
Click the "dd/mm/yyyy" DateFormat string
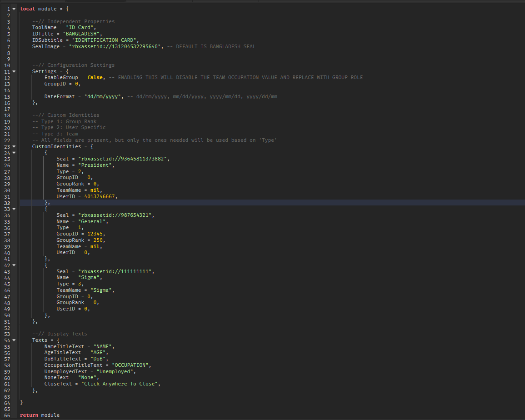click(104, 96)
